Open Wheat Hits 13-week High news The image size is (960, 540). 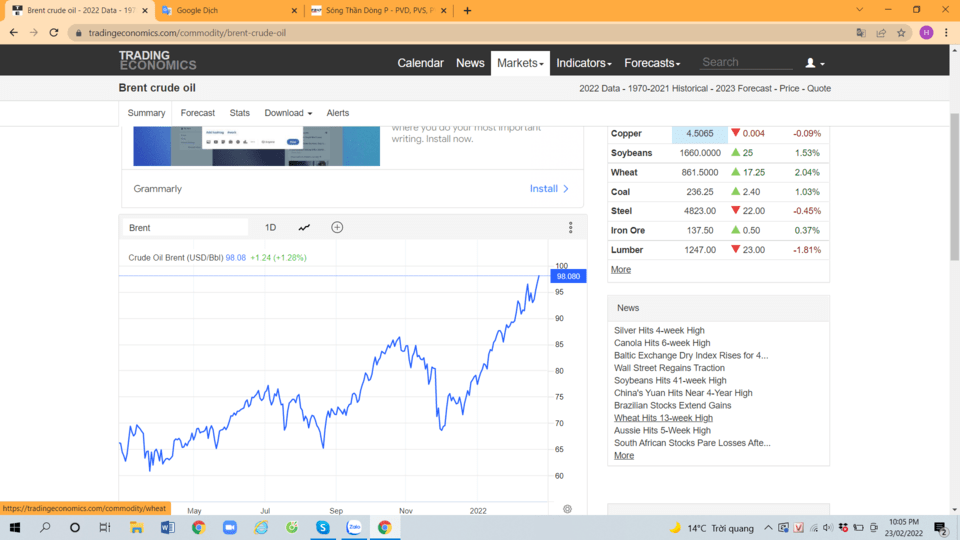[663, 418]
